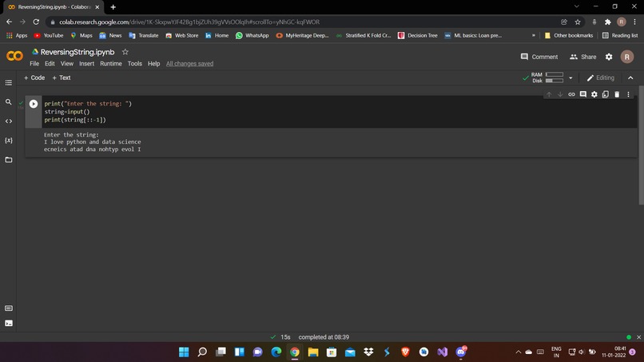
Task: Star the ReversingString.ipynb notebook
Action: pos(125,52)
